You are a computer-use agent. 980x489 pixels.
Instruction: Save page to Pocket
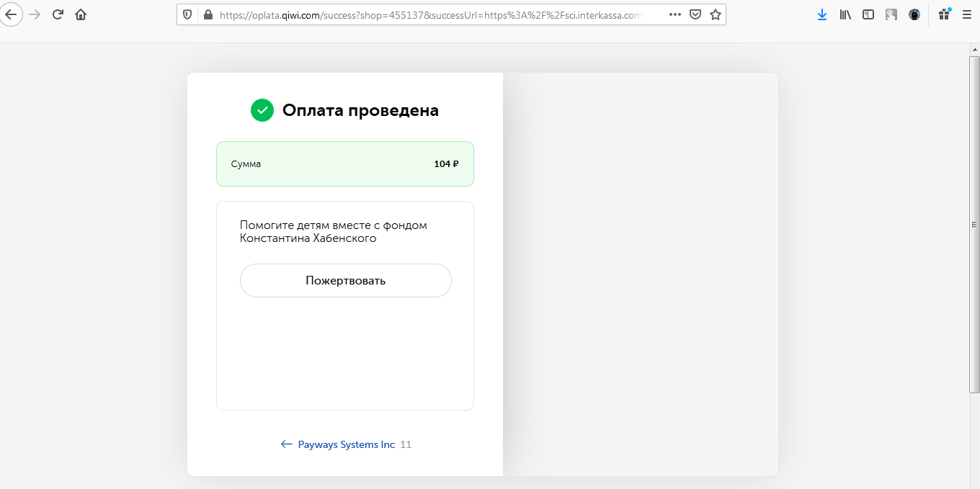[x=695, y=14]
